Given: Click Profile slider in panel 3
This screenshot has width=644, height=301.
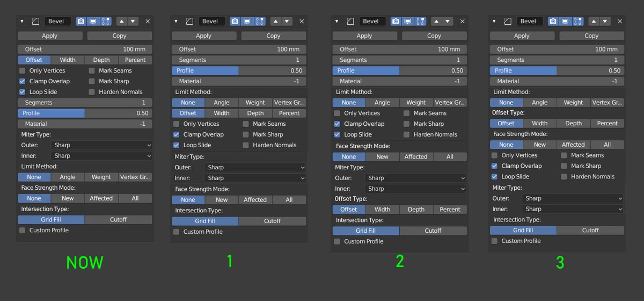Looking at the screenshot, I should tap(557, 70).
